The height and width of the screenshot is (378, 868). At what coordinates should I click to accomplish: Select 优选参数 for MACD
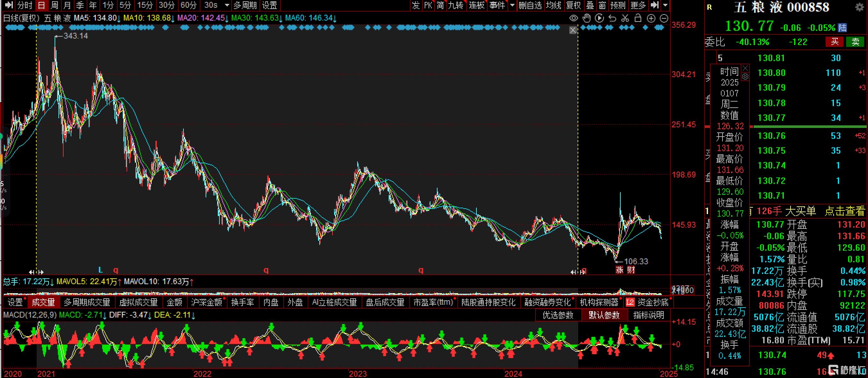coord(558,315)
